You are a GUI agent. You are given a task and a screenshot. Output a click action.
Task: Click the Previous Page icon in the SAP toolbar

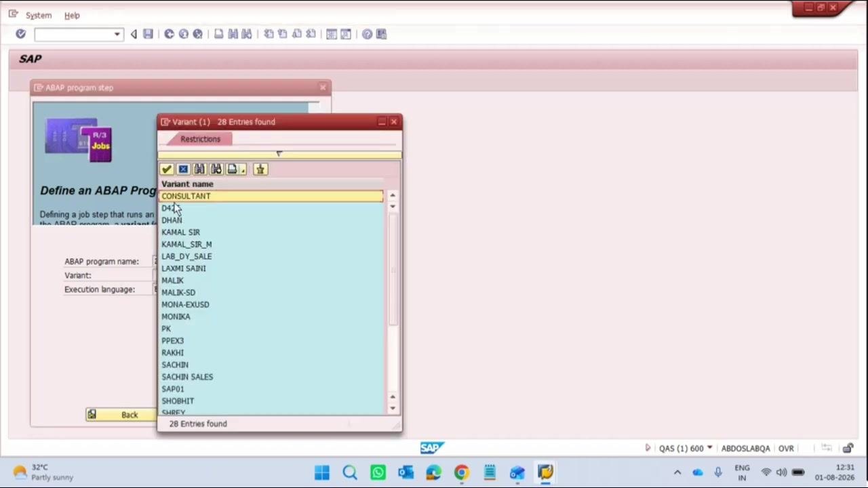pos(283,34)
